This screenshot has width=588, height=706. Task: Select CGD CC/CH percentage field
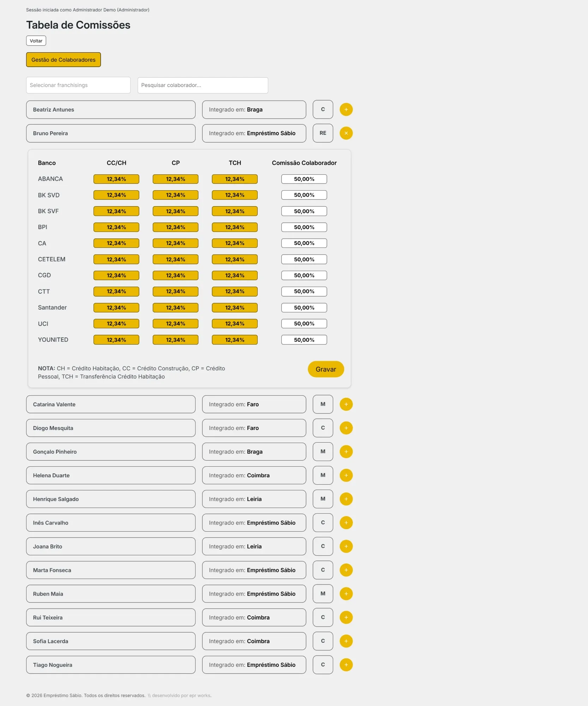116,275
